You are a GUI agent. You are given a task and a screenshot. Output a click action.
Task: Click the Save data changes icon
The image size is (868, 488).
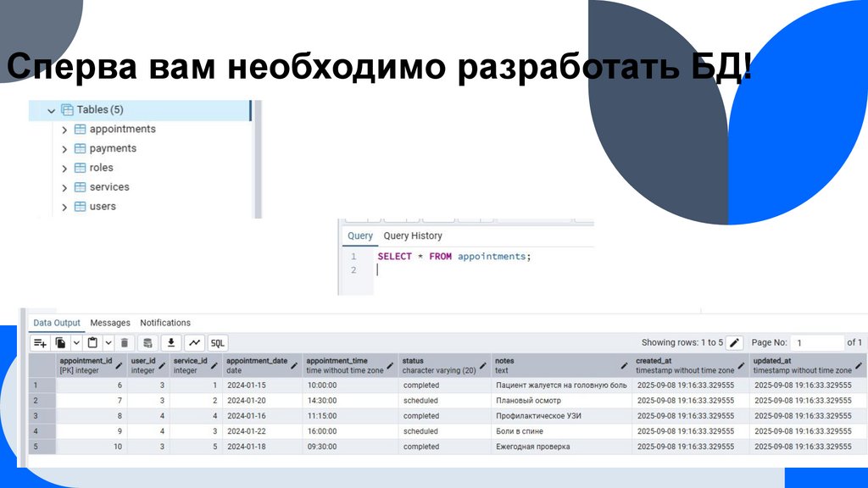click(147, 343)
